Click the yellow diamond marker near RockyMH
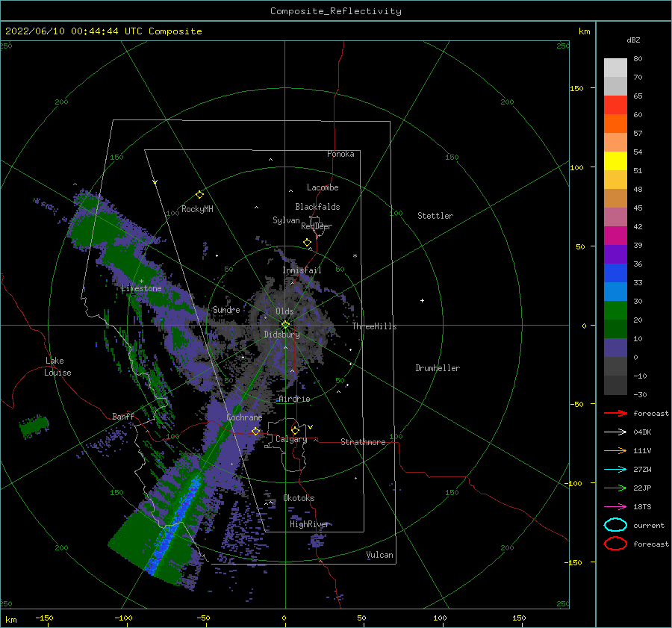 (x=199, y=195)
